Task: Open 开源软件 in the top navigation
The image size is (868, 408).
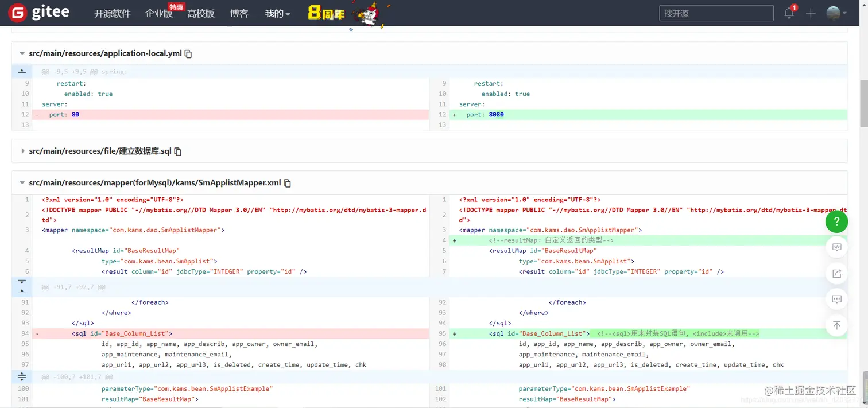Action: [113, 14]
